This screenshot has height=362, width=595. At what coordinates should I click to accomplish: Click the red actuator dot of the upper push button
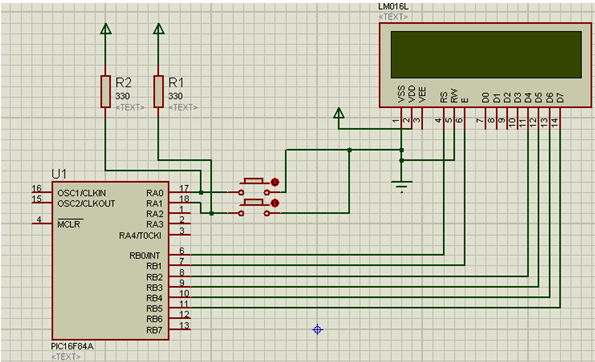(x=275, y=183)
